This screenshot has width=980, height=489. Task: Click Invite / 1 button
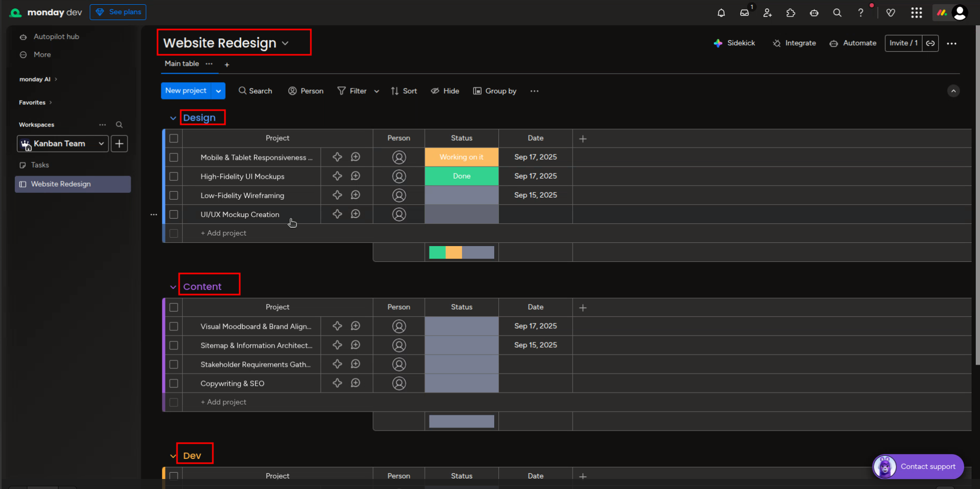[x=904, y=43]
